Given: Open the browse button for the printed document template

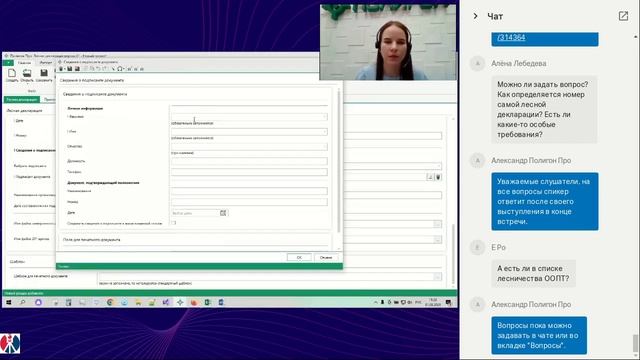Looking at the screenshot, I should point(438,277).
